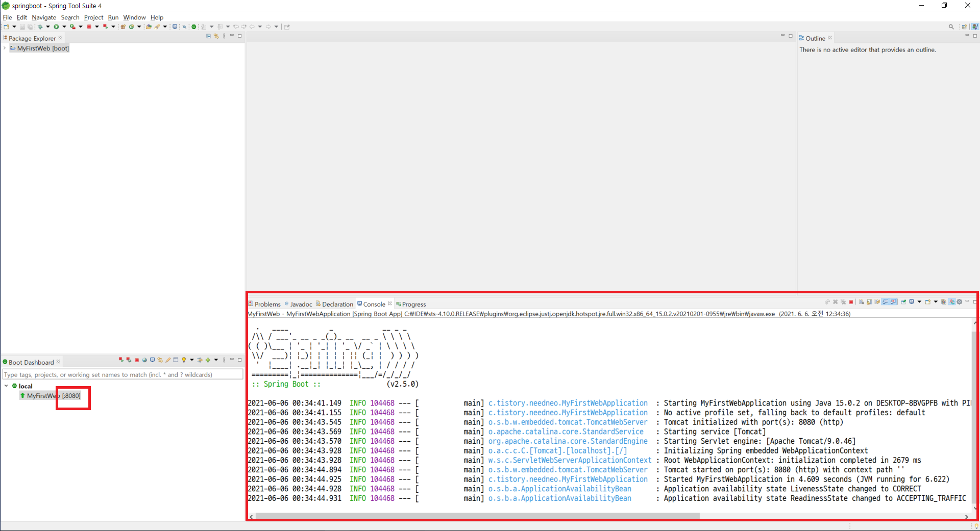
Task: Switch to the Javadoc tab
Action: coord(298,304)
